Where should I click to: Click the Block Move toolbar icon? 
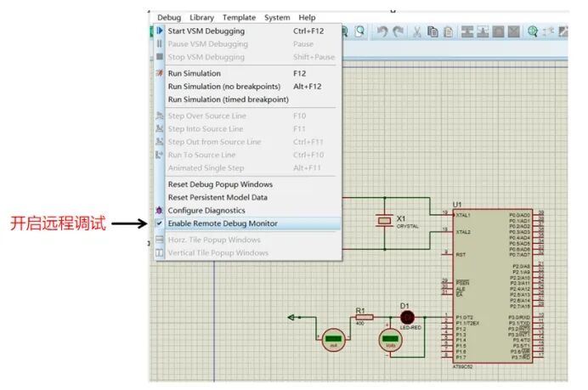483,32
